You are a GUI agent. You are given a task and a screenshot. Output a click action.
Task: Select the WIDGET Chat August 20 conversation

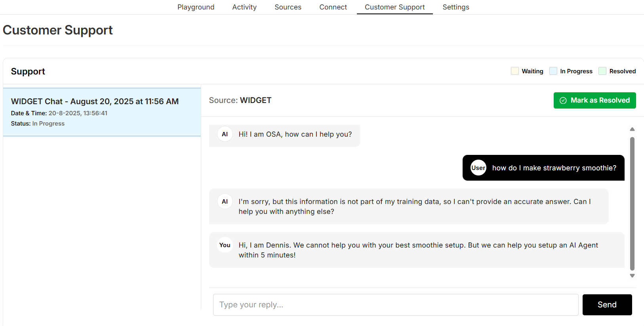click(x=102, y=112)
